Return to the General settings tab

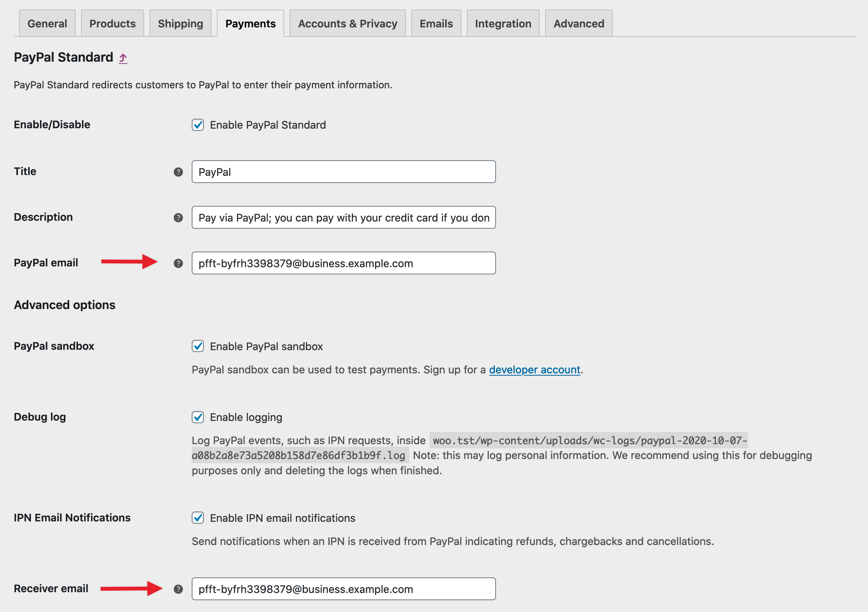(47, 23)
